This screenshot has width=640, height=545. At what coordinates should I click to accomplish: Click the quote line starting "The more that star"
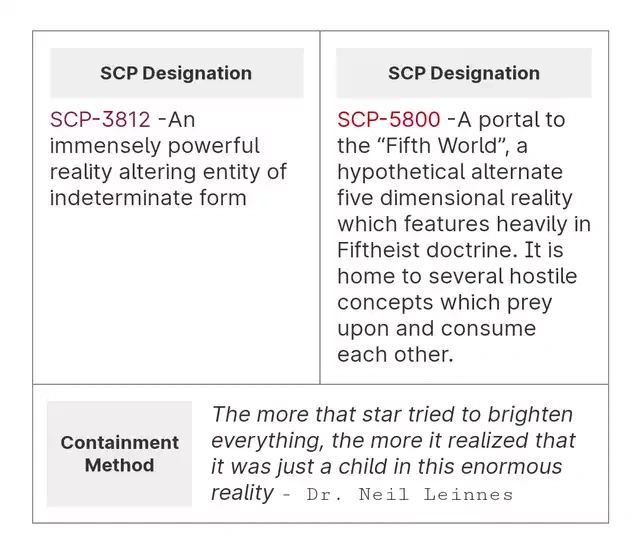click(392, 414)
